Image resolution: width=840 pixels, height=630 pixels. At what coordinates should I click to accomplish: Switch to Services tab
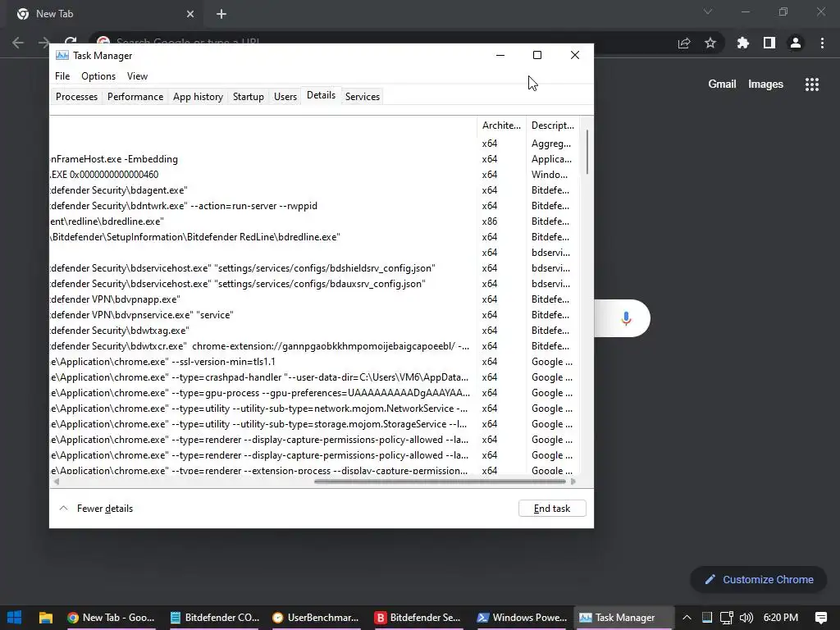click(362, 97)
